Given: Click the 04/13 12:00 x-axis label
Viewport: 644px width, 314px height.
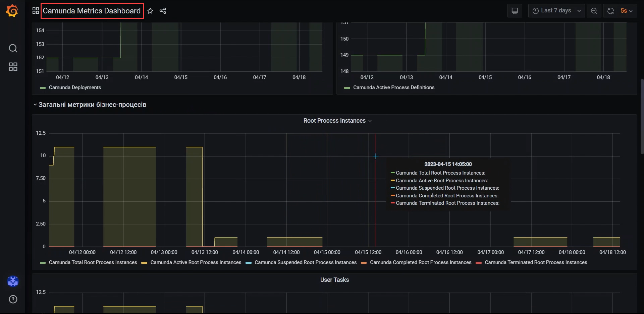Looking at the screenshot, I should (x=205, y=252).
